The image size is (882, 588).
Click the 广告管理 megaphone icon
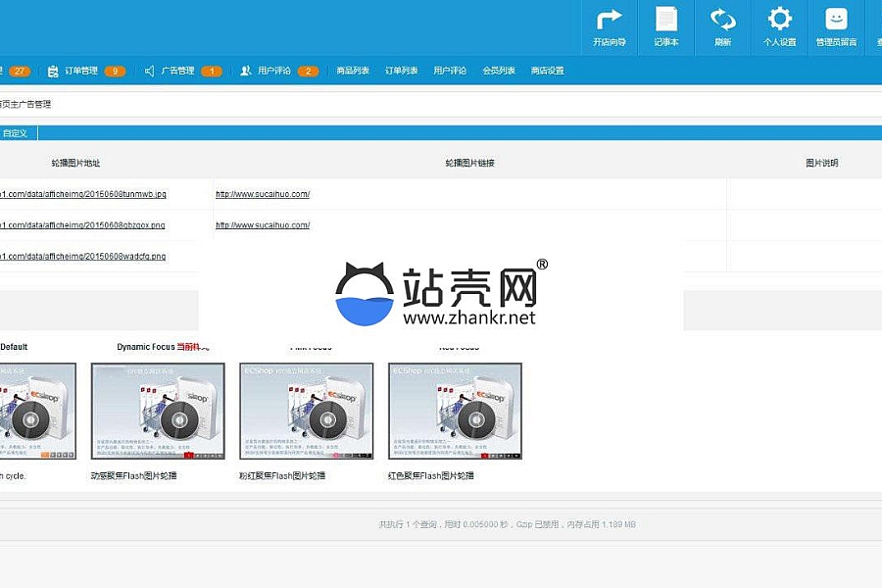pos(149,71)
